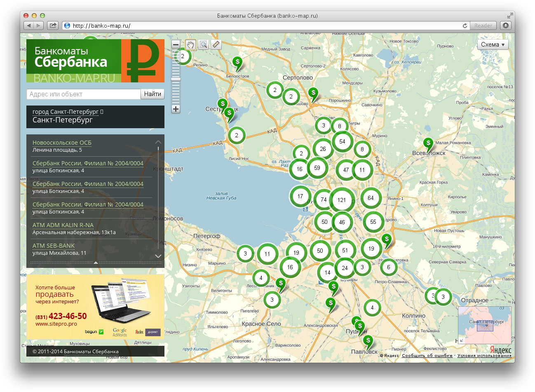Collapse the ATM list panel bottom handle
Image resolution: width=535 pixels, height=392 pixels.
point(96,263)
